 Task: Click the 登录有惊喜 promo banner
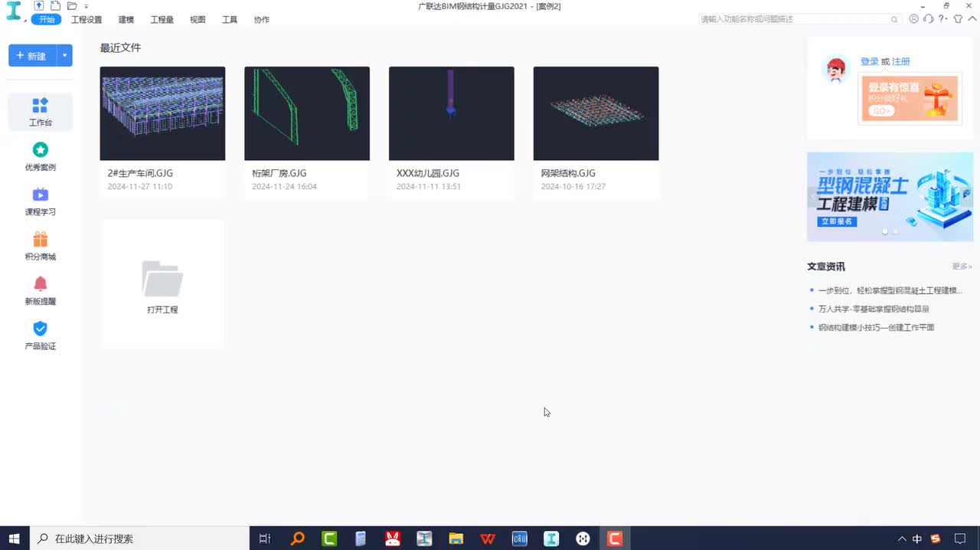[910, 98]
